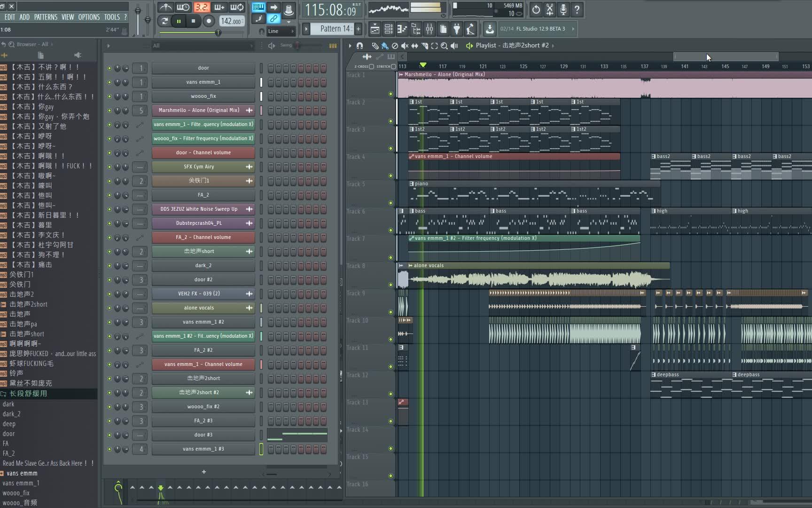Screen dimensions: 812x508
Task: Open the ADD menu
Action: [x=24, y=17]
